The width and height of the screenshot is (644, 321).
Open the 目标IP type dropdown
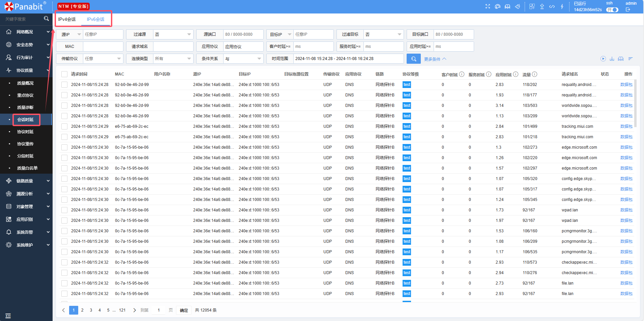pos(280,34)
